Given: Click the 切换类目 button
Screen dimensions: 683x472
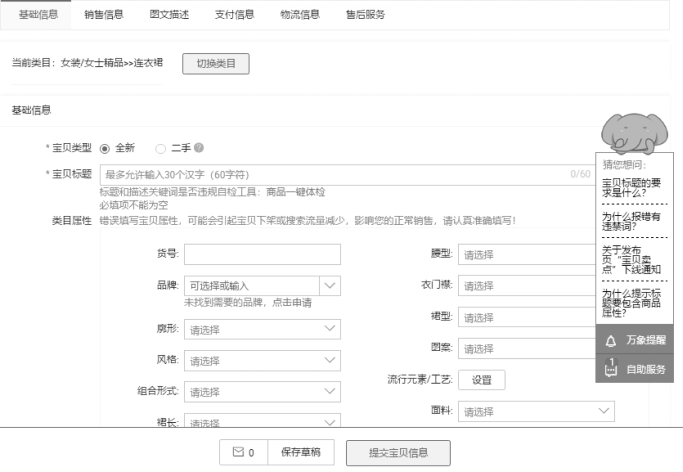Looking at the screenshot, I should click(x=216, y=64).
